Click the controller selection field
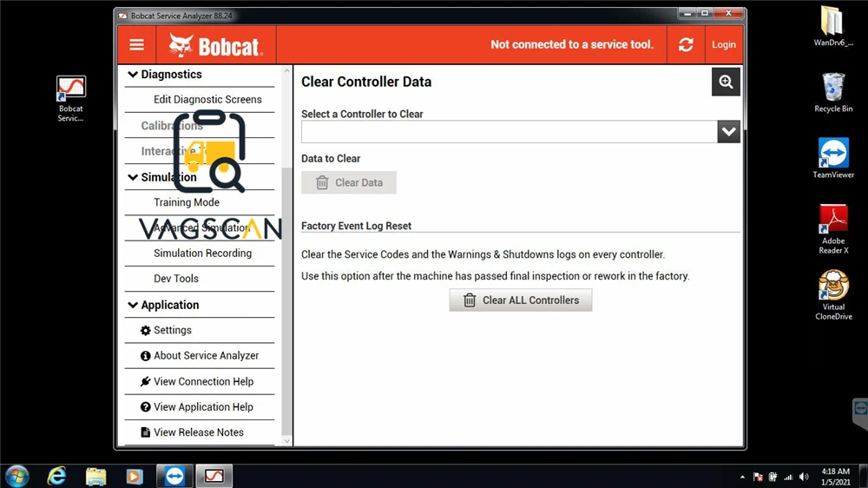The image size is (868, 488). point(510,132)
